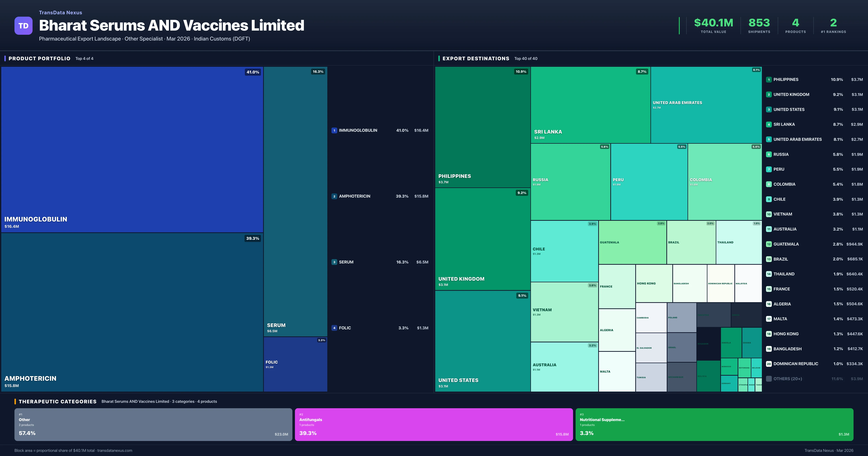
Task: Click the rank 1 badge beside Philippines
Action: tap(769, 80)
